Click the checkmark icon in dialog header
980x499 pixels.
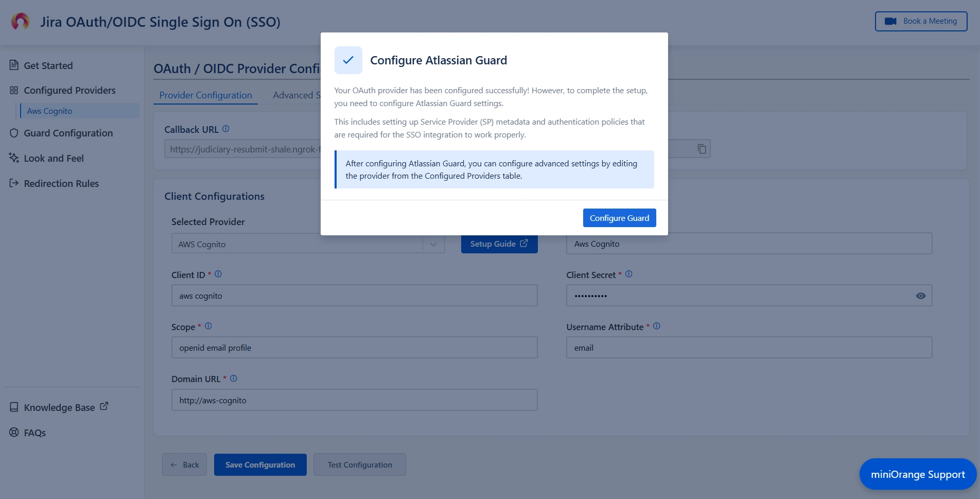click(348, 60)
